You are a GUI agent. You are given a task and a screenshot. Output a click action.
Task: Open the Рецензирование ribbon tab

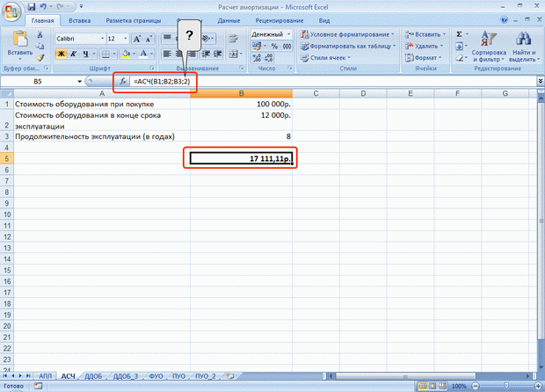(280, 20)
